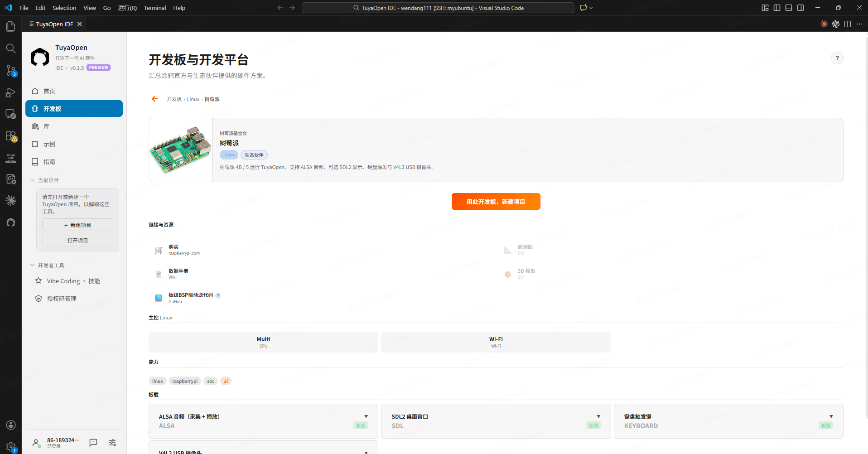Collapse the 开发者工具 section
The height and width of the screenshot is (454, 868).
click(47, 266)
